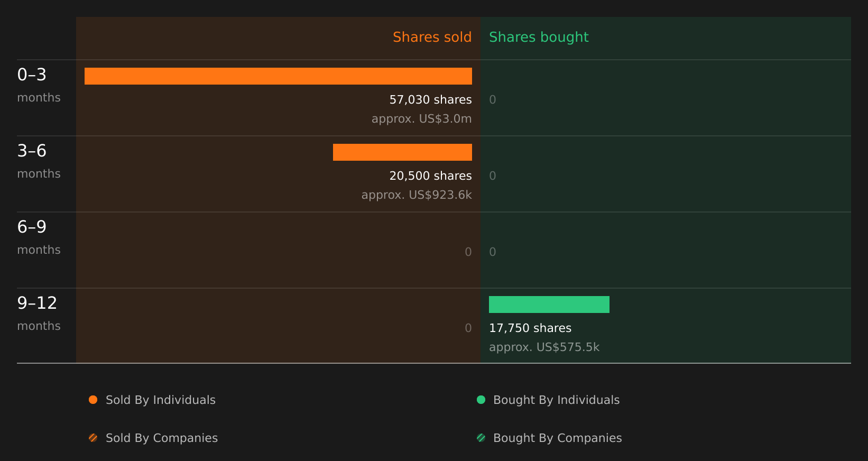The height and width of the screenshot is (461, 868).
Task: Click the striped Sold By Companies legend icon
Action: point(93,438)
